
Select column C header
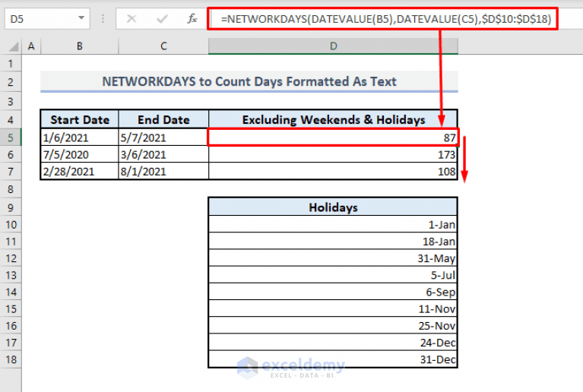pos(163,46)
